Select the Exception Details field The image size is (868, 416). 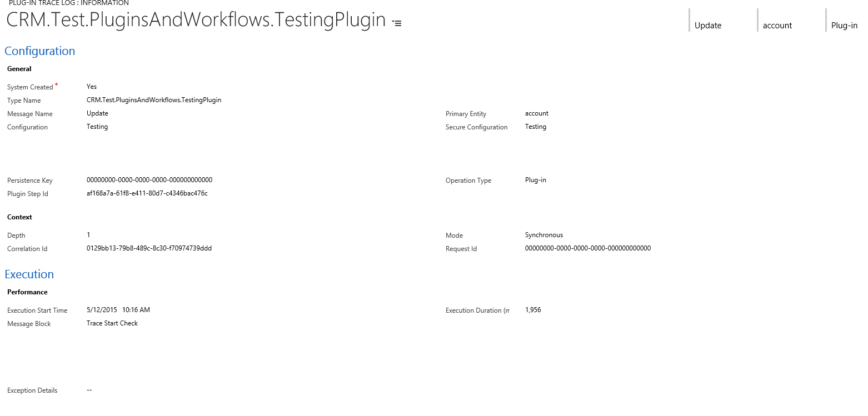[89, 390]
